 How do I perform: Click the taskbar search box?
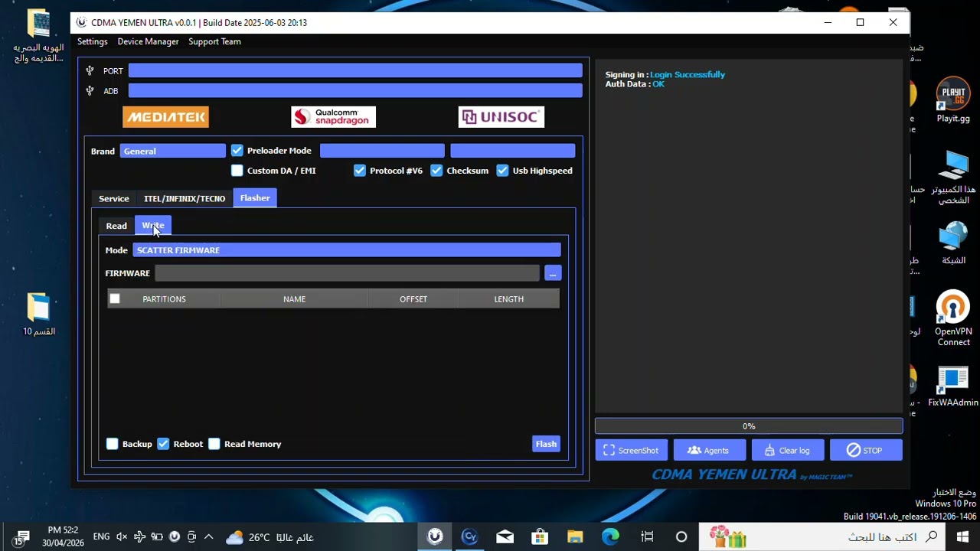coord(823,537)
